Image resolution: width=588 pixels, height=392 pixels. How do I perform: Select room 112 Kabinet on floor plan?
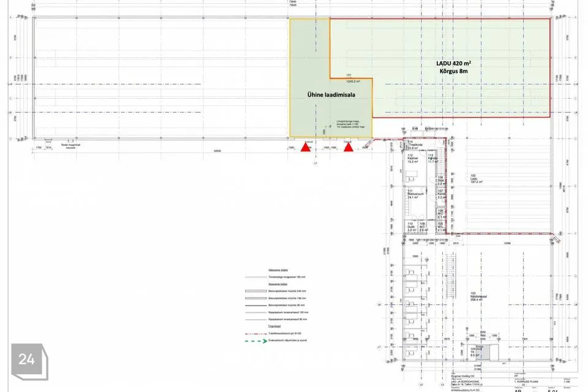coord(412,159)
